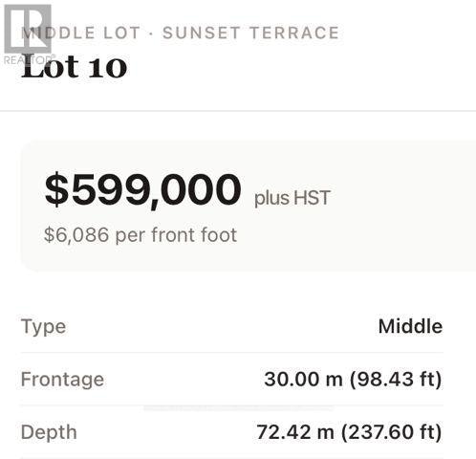The width and height of the screenshot is (476, 459).
Task: Click the number 10 in the heading
Action: pos(107,67)
